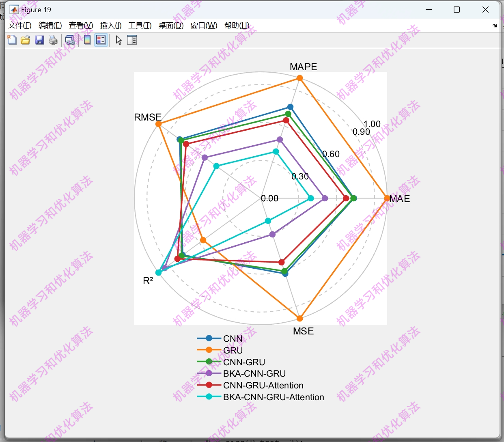Click the R² axis label
Viewport: 504px width, 442px height.
pos(148,281)
